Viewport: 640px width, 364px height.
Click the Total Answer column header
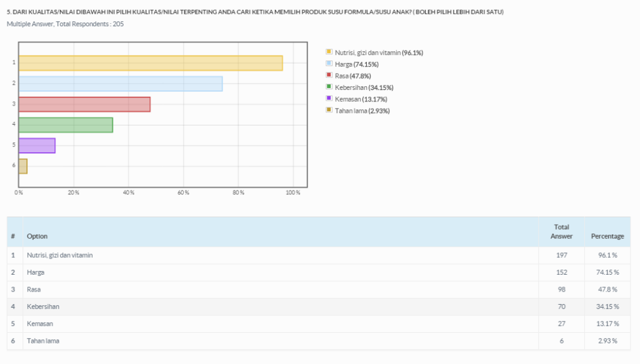562,232
